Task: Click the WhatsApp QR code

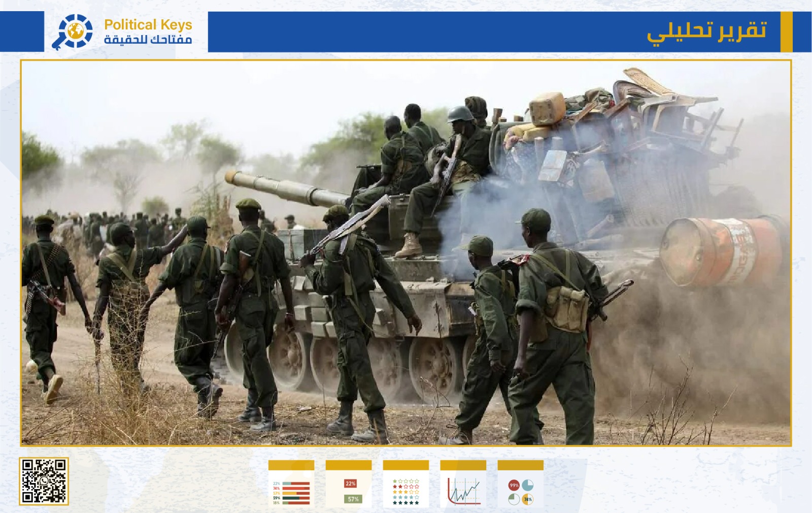Action: point(44,481)
